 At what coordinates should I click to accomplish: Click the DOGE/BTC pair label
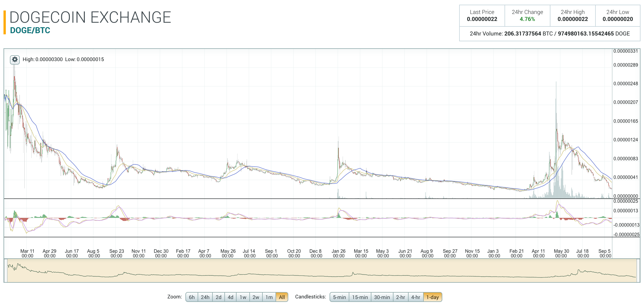pyautogui.click(x=30, y=30)
